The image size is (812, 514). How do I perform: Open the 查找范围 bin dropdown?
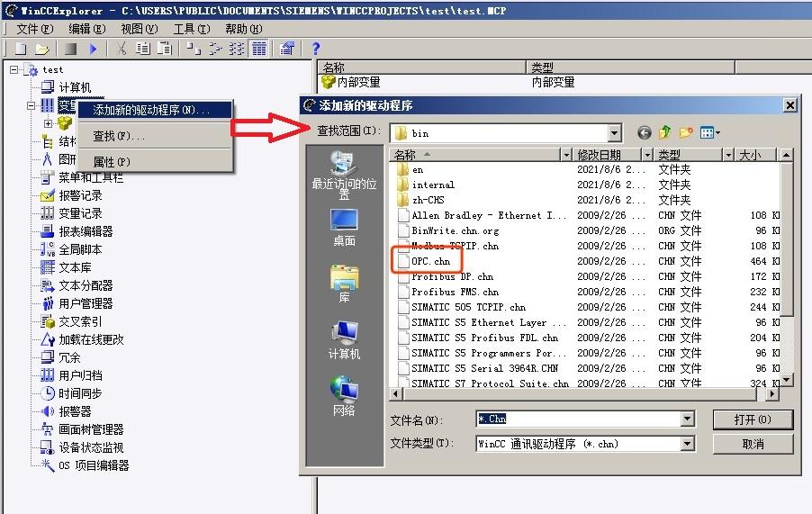(x=614, y=133)
